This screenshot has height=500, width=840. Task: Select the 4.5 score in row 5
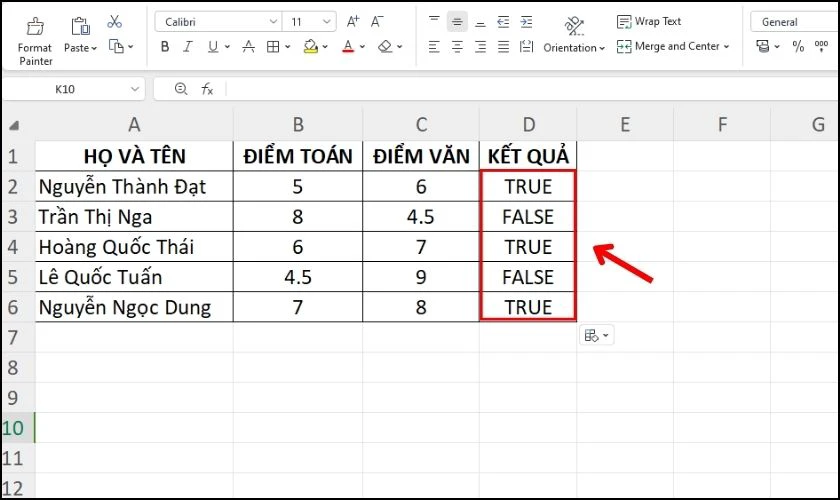pyautogui.click(x=298, y=277)
